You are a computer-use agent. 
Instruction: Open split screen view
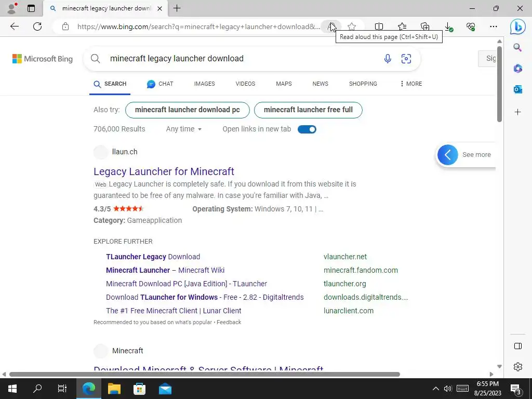tap(379, 26)
